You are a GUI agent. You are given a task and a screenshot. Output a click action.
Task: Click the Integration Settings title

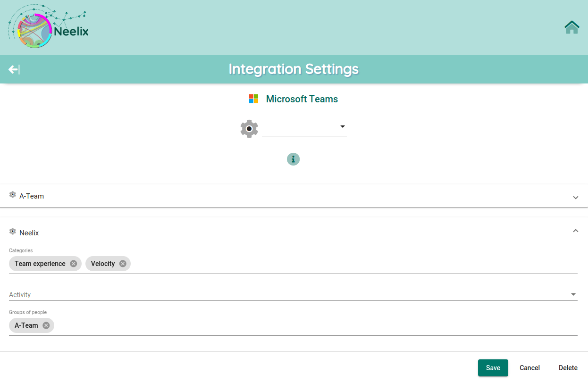tap(294, 69)
